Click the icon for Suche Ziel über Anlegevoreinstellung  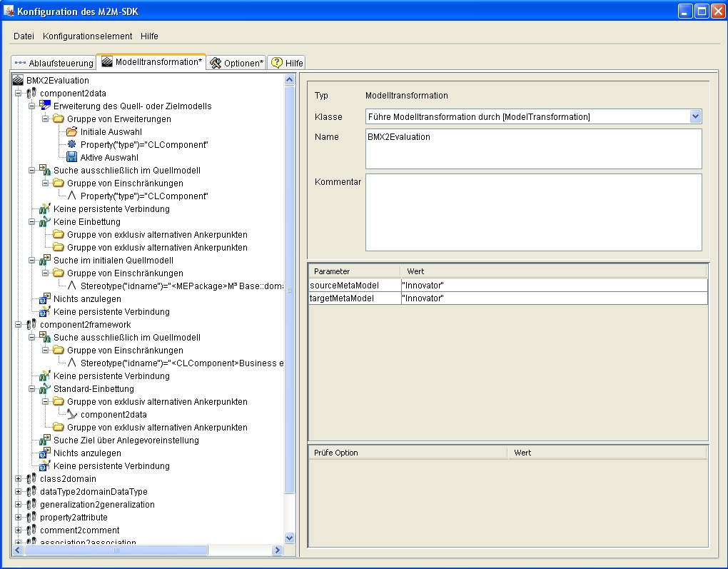pyautogui.click(x=44, y=440)
